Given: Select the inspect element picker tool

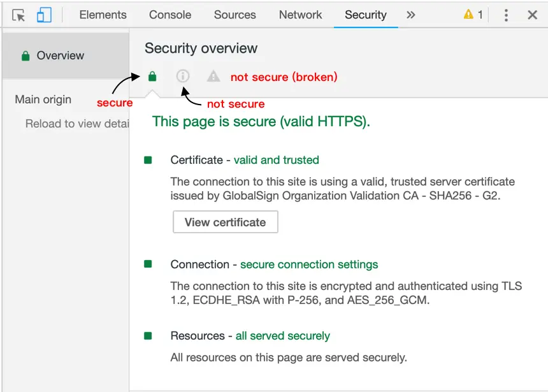Looking at the screenshot, I should coord(18,15).
